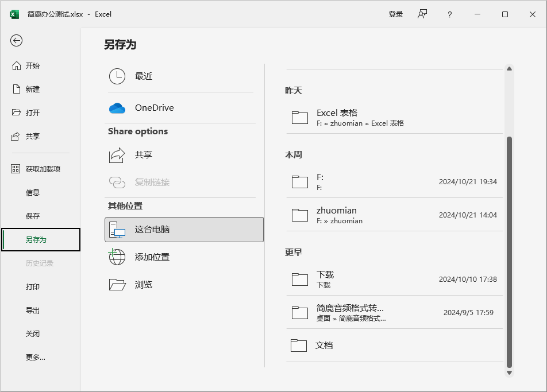The width and height of the screenshot is (547, 392).
Task: Click the 帮助 (?) help icon at top
Action: [449, 14]
